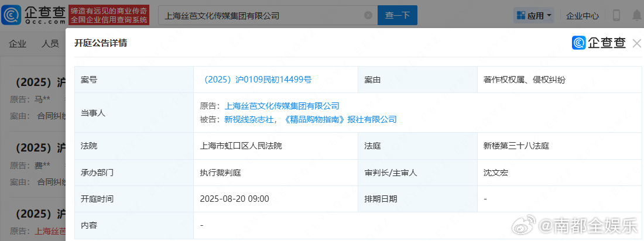
Task: Open plaintiff 上海丝芭文化传媒集团有限公司 link
Action: pyautogui.click(x=282, y=106)
